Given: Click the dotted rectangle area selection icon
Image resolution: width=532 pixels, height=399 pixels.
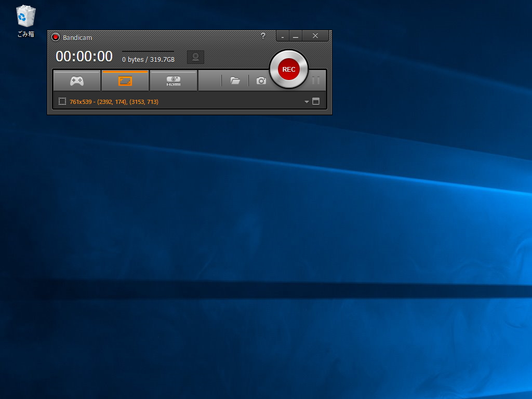Looking at the screenshot, I should [x=62, y=101].
